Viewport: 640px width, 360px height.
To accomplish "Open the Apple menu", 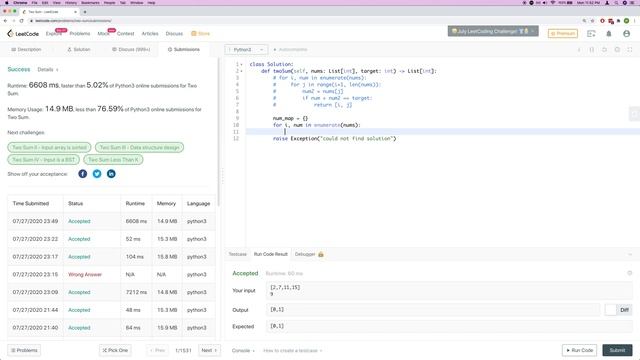I will click(x=7, y=2).
